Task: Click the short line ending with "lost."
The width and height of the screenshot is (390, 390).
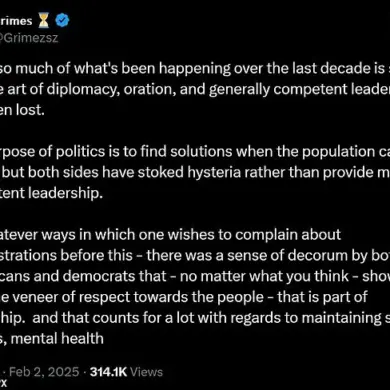Action: point(22,110)
